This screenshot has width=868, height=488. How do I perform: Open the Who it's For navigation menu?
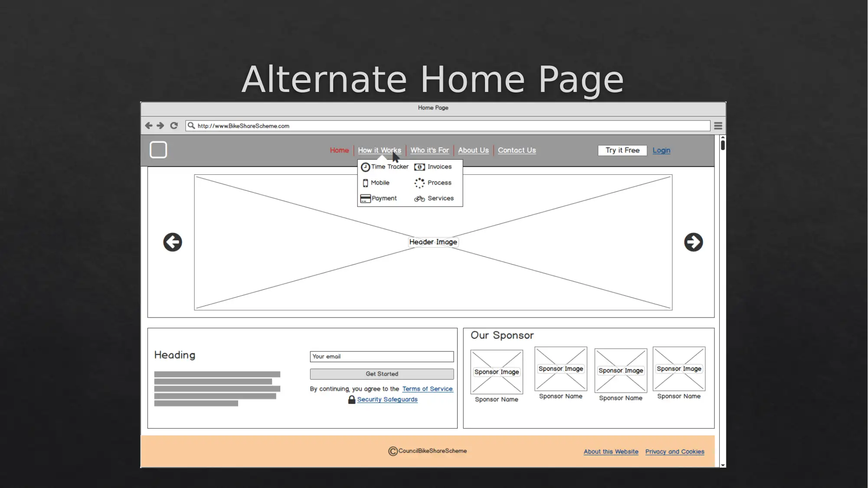pos(429,150)
